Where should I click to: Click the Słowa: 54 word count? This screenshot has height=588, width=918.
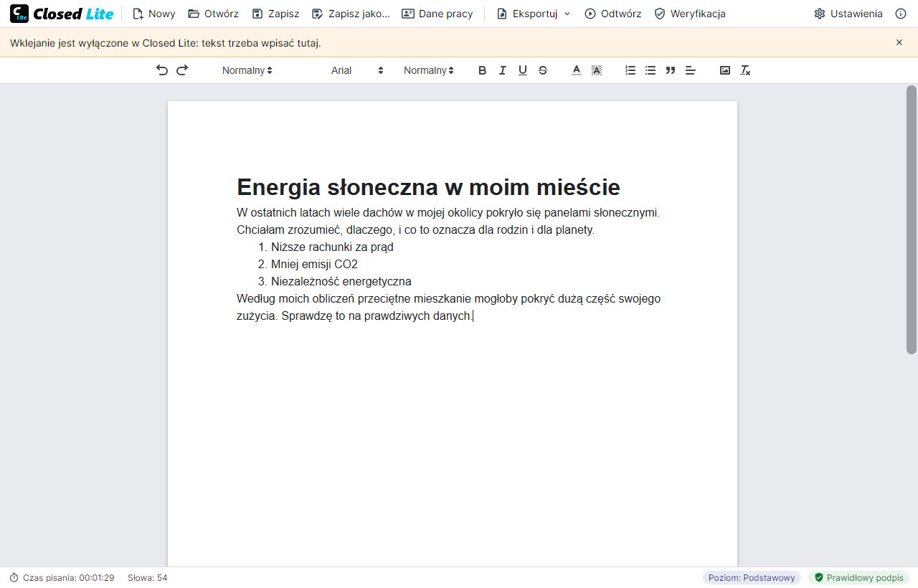pyautogui.click(x=148, y=577)
